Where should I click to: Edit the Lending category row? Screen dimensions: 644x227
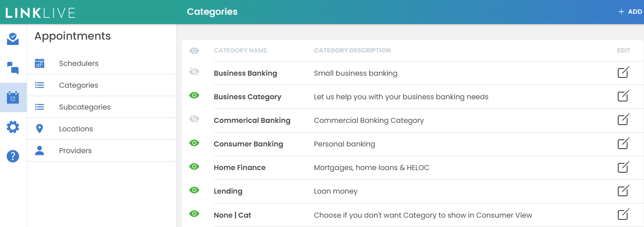(624, 191)
